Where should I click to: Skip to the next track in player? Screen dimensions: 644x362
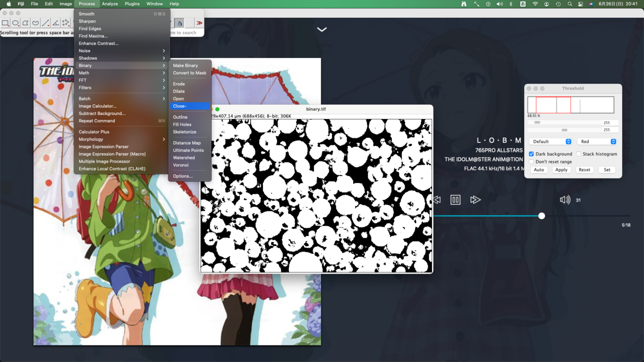click(x=475, y=200)
